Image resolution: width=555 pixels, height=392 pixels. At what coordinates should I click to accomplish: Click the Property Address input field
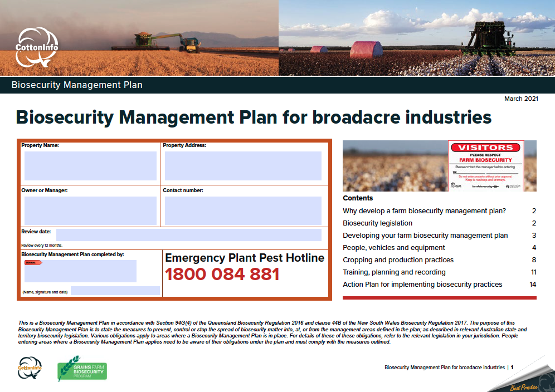pyautogui.click(x=243, y=165)
